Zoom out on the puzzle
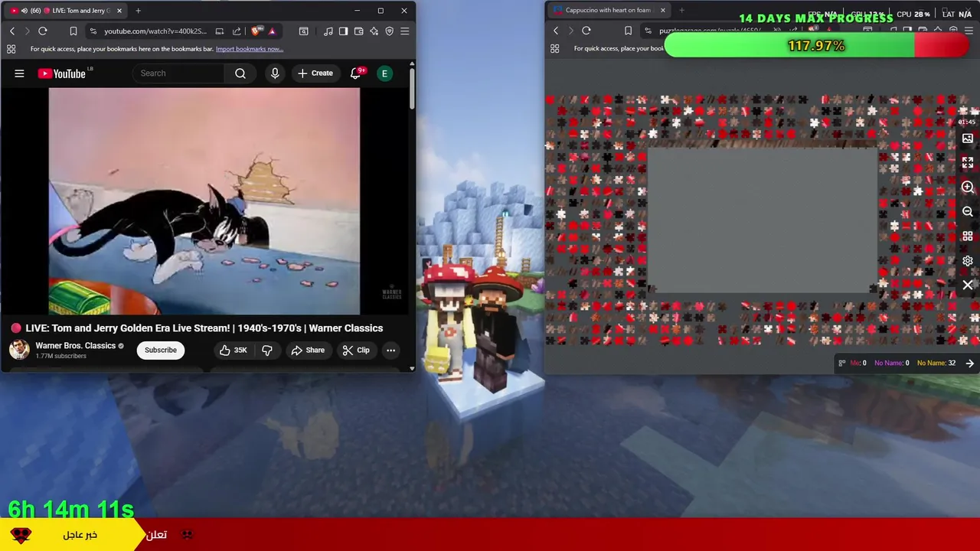 (x=968, y=212)
